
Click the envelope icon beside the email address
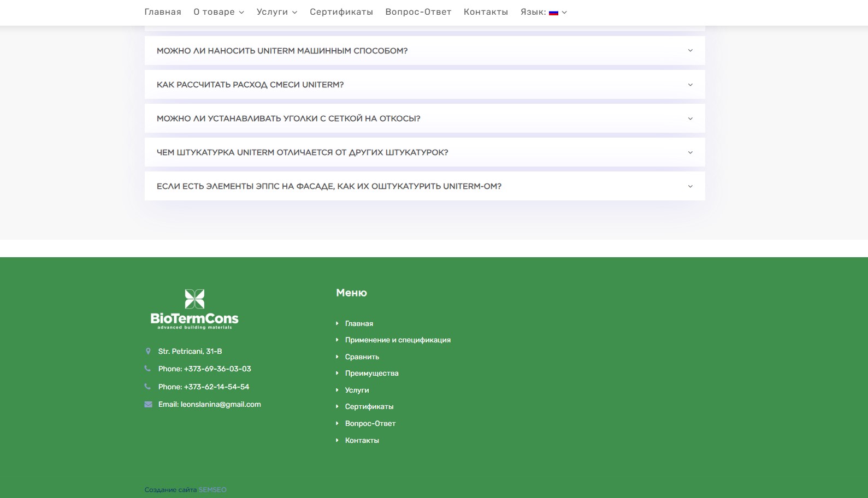tap(148, 404)
